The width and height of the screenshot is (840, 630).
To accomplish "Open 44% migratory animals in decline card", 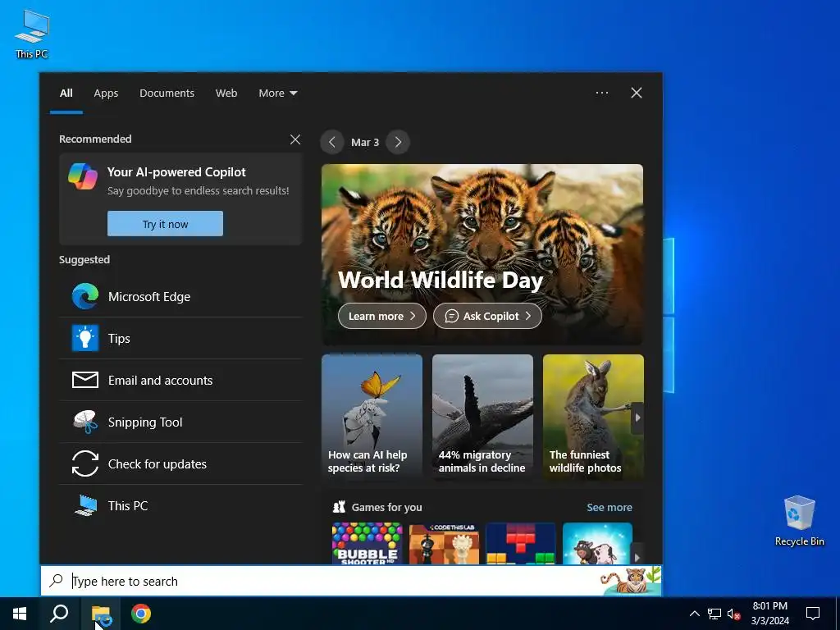I will pos(482,417).
